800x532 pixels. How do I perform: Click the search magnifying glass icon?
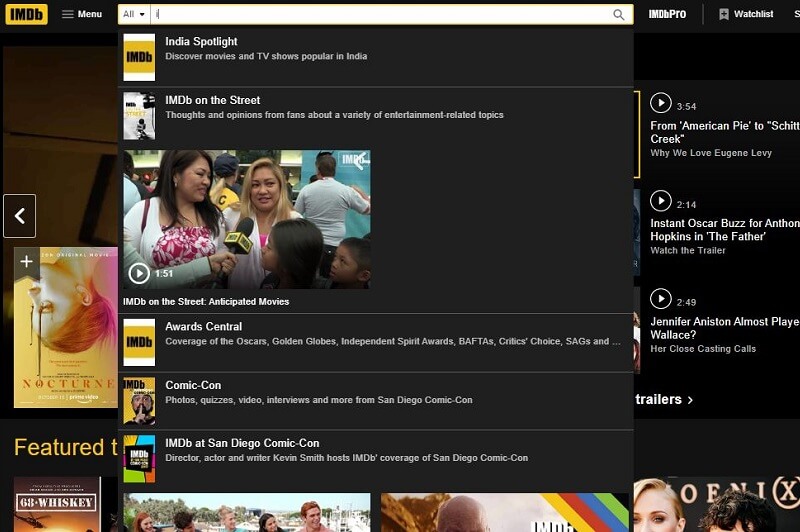point(619,14)
